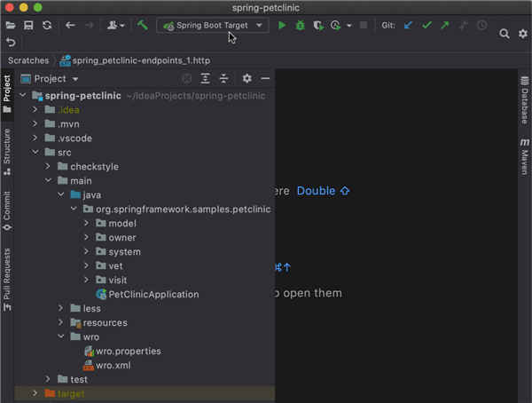This screenshot has width=532, height=403.
Task: Click select opened file target icon
Action: (186, 78)
